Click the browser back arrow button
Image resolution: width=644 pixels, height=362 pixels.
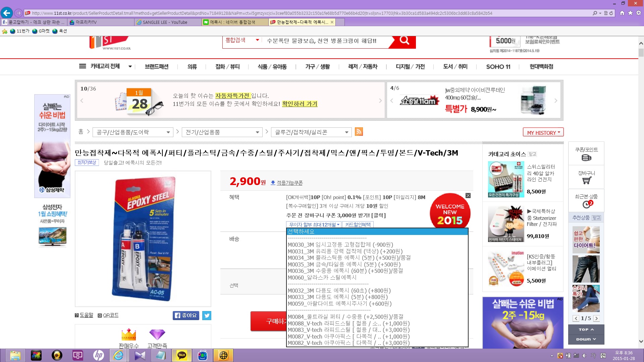7,13
